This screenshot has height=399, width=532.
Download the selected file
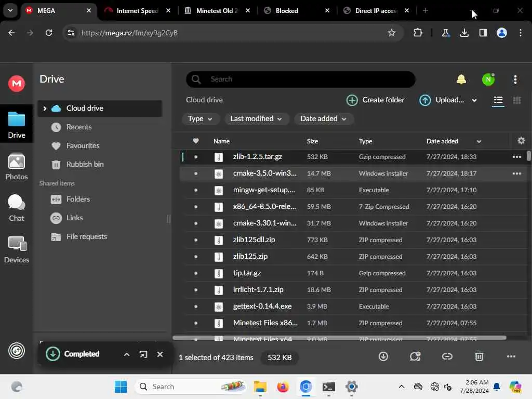pos(383,356)
